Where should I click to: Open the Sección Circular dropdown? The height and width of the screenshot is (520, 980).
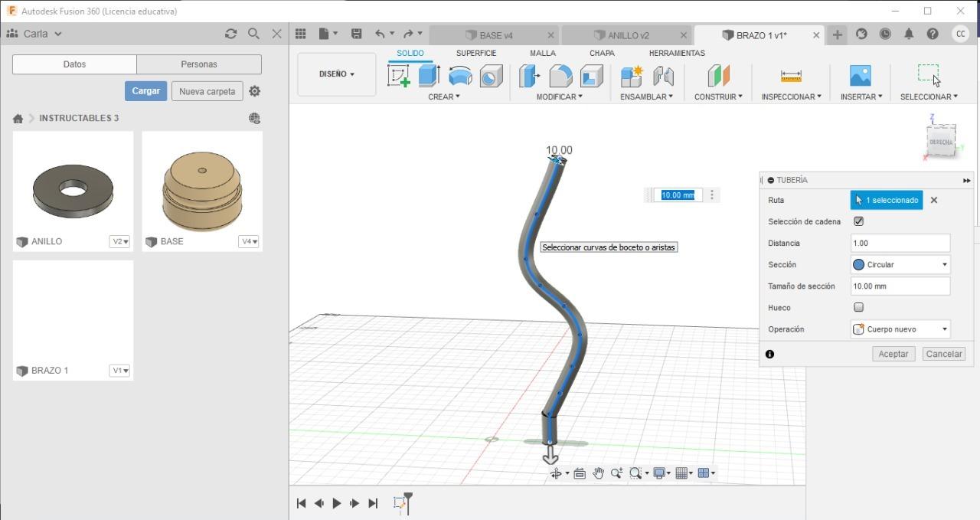pos(900,264)
